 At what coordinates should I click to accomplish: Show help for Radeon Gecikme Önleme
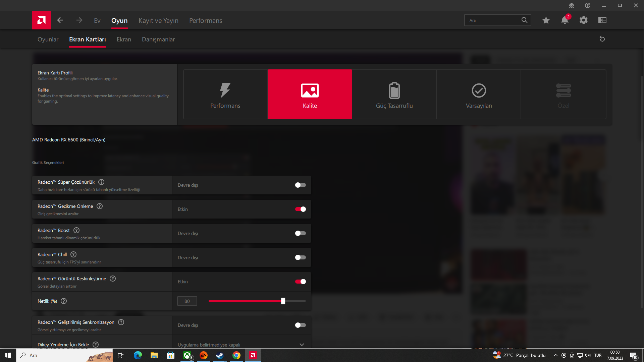[x=100, y=206]
